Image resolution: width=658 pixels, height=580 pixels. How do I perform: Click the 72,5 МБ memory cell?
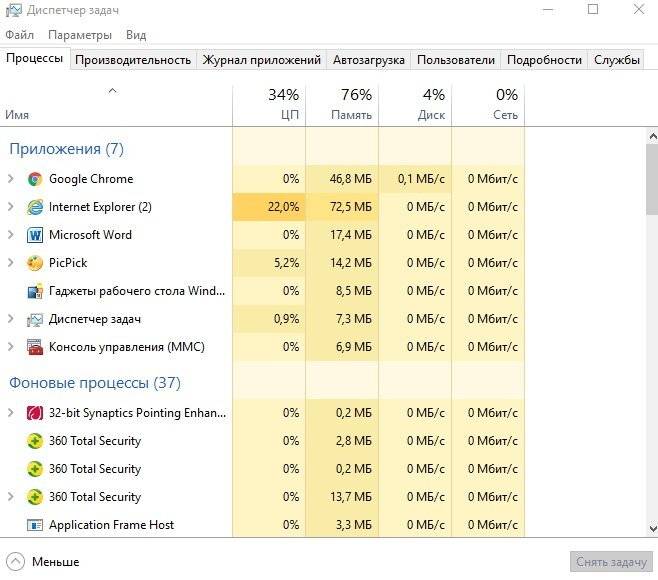[x=342, y=207]
